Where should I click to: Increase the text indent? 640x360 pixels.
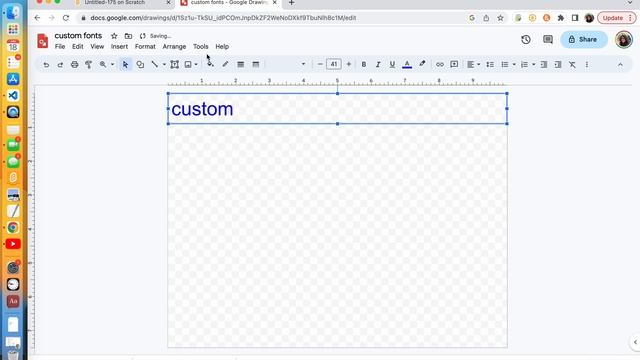pos(558,64)
